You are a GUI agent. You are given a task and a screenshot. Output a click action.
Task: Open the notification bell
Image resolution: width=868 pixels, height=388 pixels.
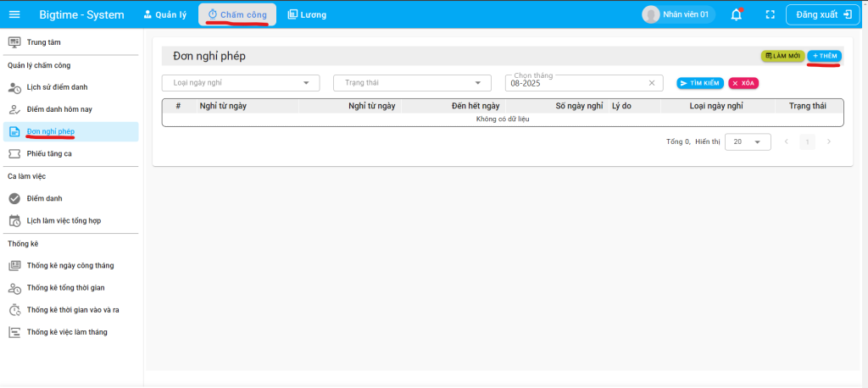[x=737, y=14]
